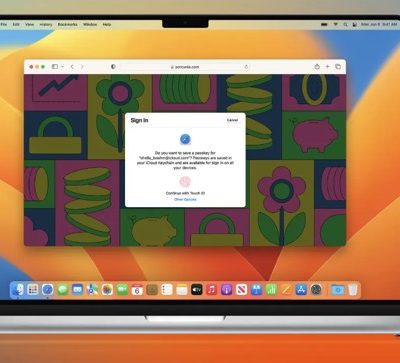Open Maps in the dock

92,290
